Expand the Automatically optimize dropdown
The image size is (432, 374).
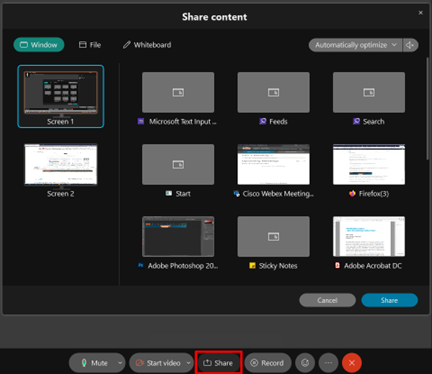click(x=355, y=45)
